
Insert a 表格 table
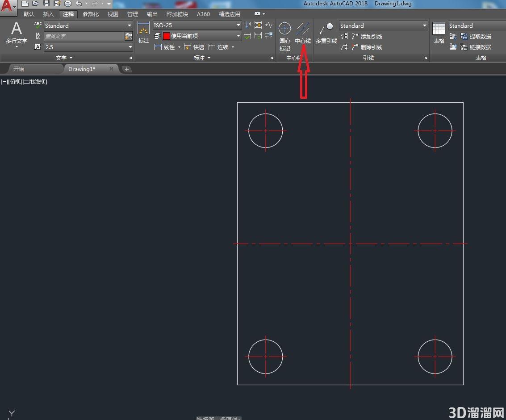coord(439,33)
